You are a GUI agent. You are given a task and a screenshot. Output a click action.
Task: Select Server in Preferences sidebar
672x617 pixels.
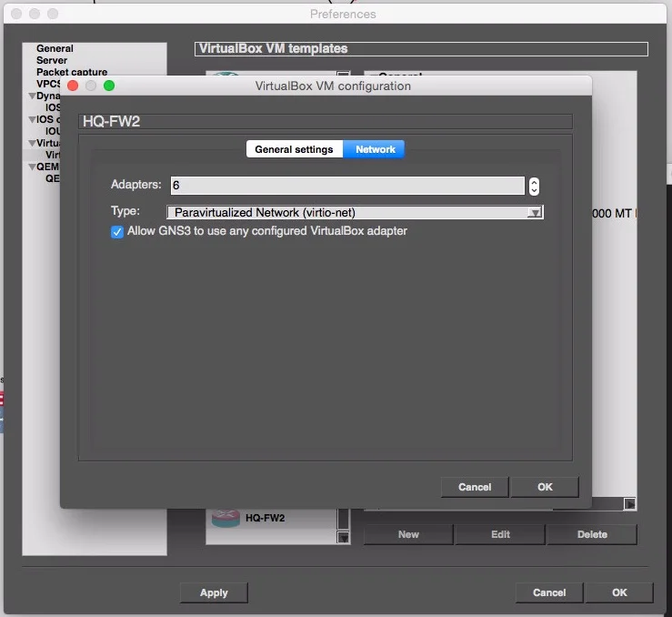pos(52,60)
